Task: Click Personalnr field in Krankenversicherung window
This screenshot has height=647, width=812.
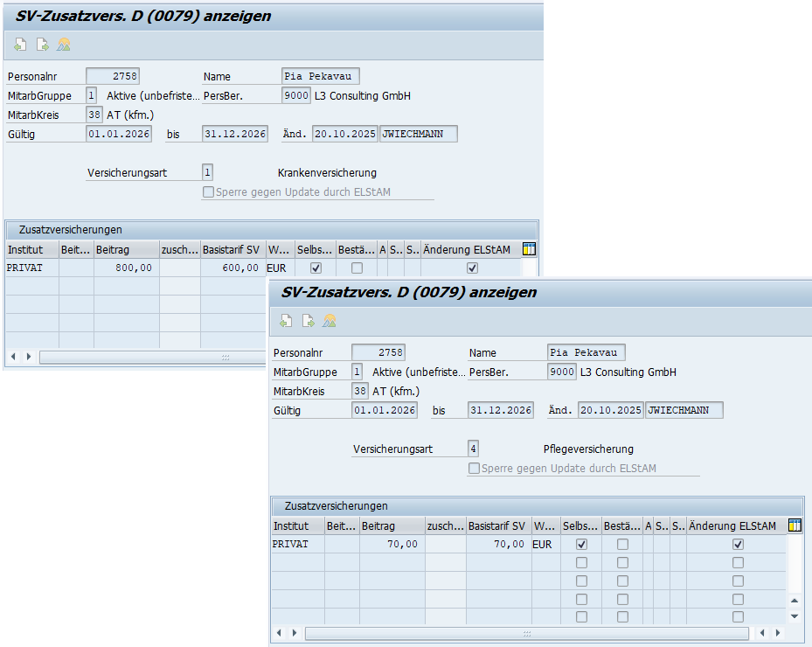Action: (x=113, y=77)
